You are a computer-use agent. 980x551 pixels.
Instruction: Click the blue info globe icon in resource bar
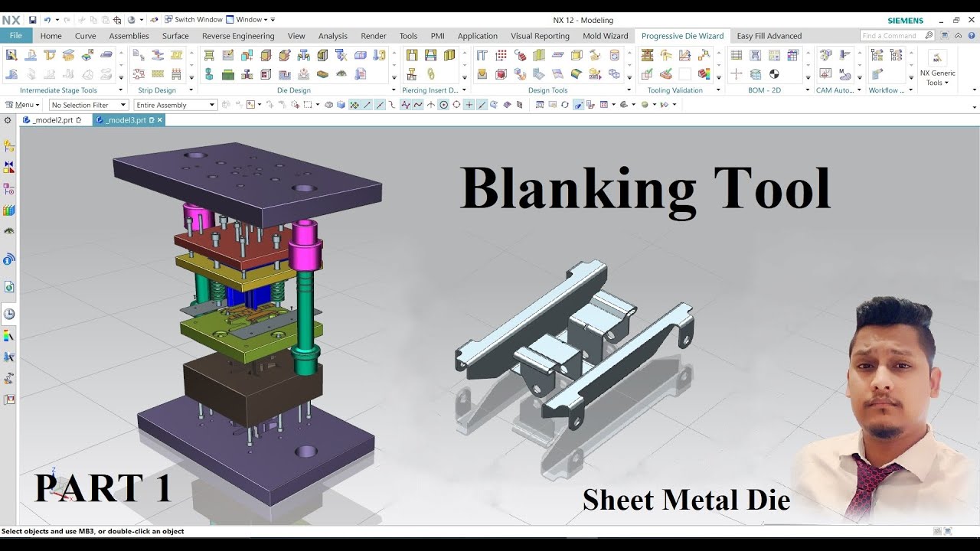(9, 259)
